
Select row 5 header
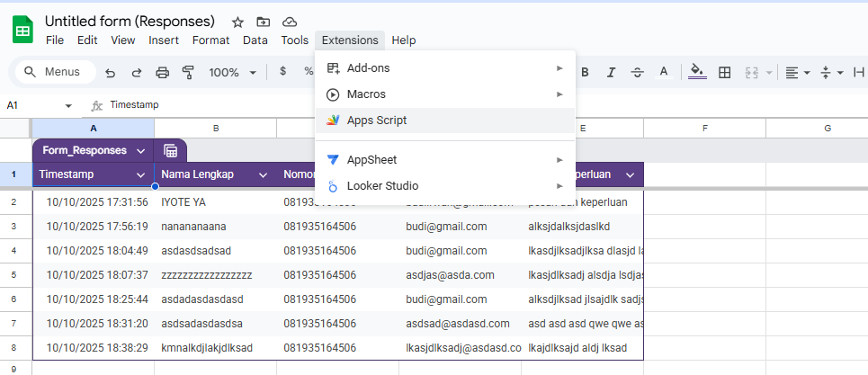(x=15, y=275)
